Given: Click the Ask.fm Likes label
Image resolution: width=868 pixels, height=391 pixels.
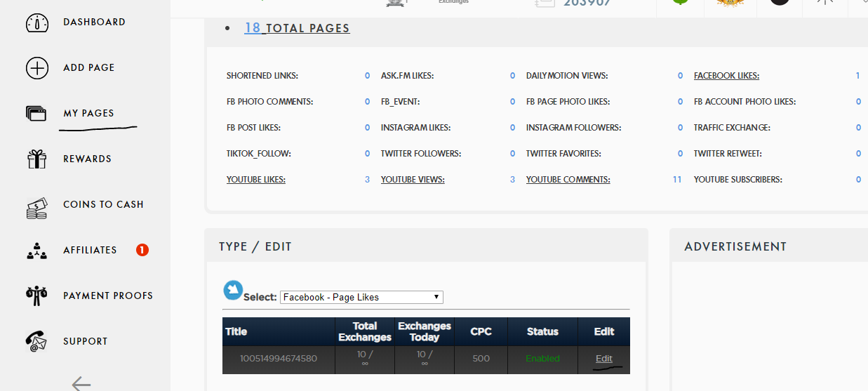Looking at the screenshot, I should coord(408,76).
